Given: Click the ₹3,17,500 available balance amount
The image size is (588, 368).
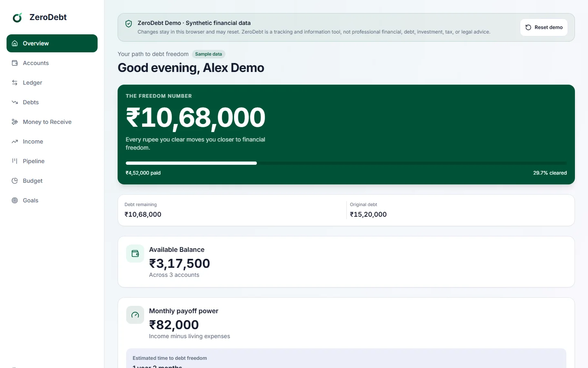Looking at the screenshot, I should tap(180, 263).
